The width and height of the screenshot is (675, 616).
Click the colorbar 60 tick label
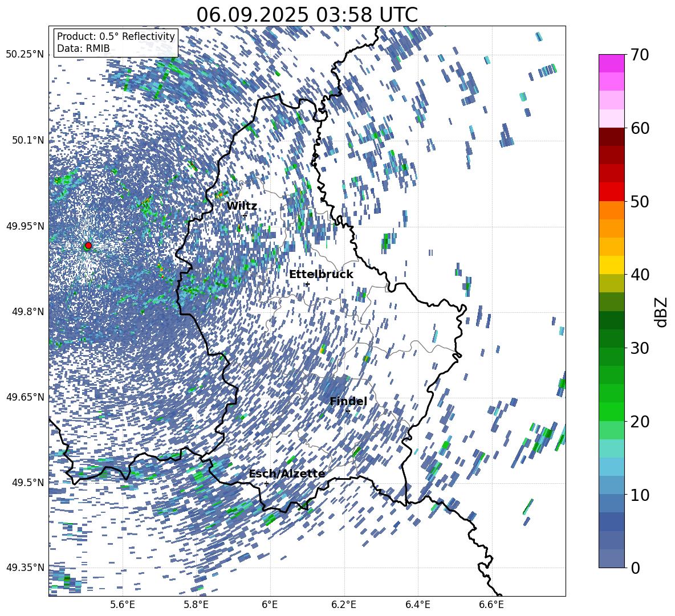(640, 128)
